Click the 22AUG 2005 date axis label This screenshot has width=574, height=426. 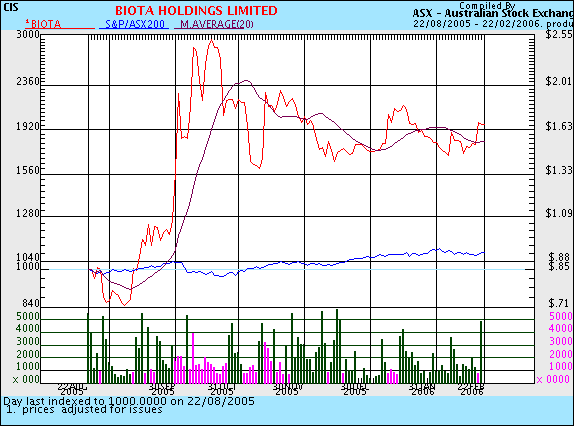click(x=72, y=389)
